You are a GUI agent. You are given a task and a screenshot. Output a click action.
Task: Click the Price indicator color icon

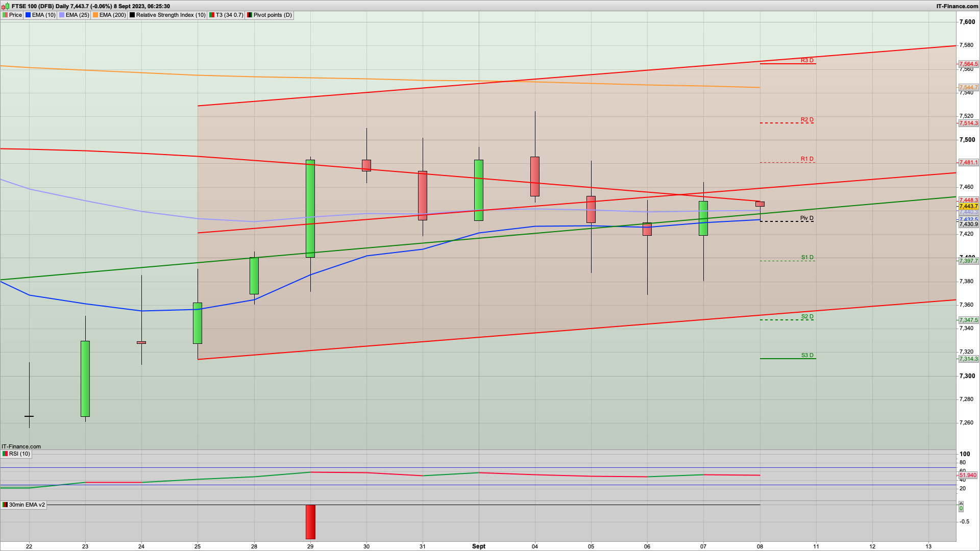coord(5,15)
